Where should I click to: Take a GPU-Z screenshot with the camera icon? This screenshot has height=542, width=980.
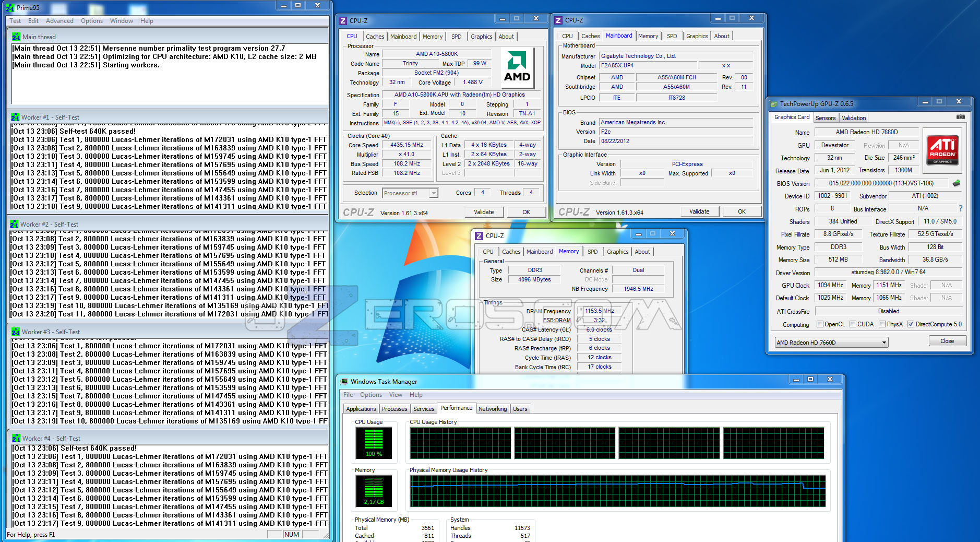pos(960,117)
